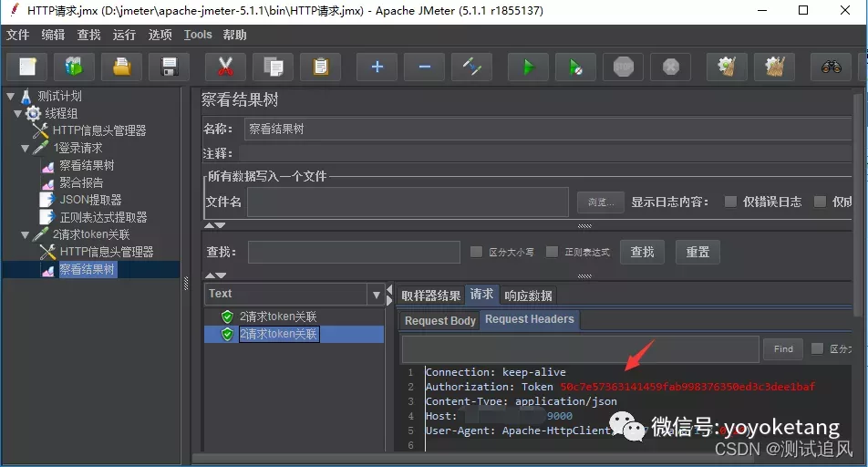This screenshot has width=868, height=467.
Task: Open the Templates toolbar icon
Action: [74, 67]
